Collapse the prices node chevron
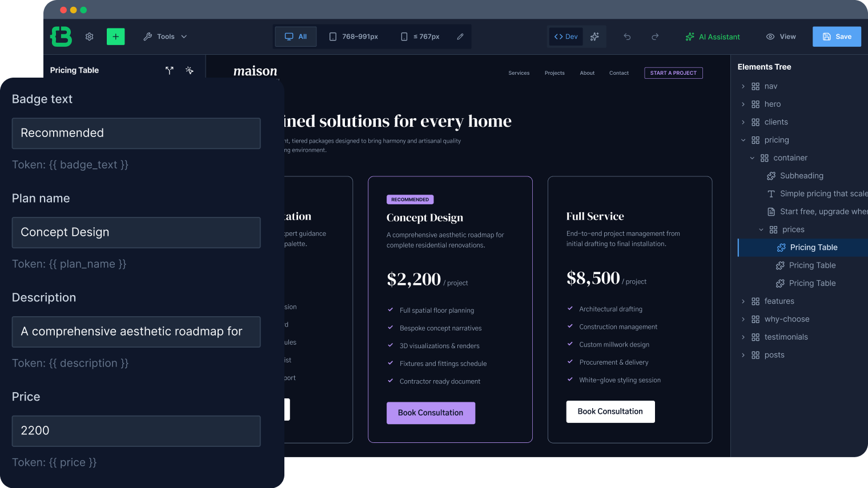 tap(761, 229)
